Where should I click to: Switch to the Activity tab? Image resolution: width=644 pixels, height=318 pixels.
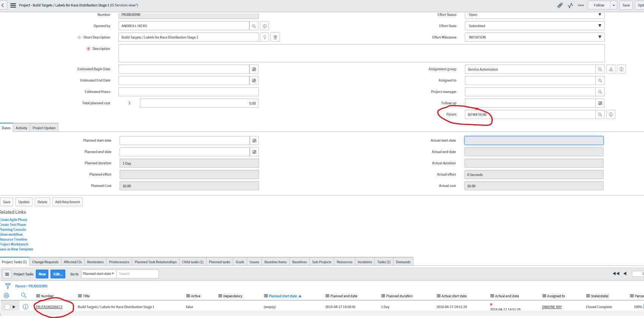(22, 128)
